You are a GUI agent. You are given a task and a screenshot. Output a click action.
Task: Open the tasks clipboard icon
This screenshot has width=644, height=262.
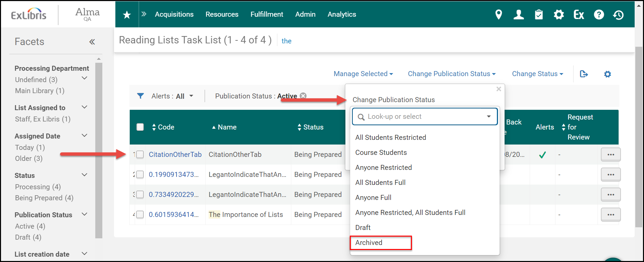[x=539, y=15]
